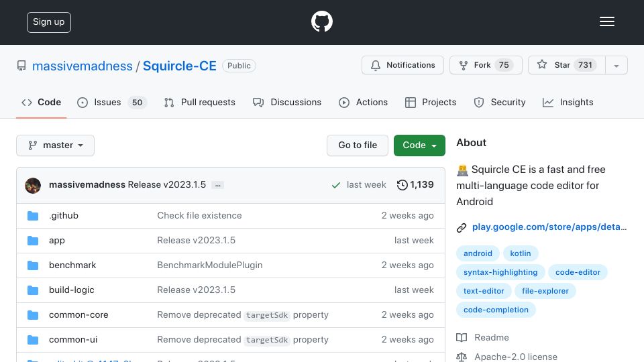This screenshot has width=644, height=362.
Task: Click the Go to file button
Action: (358, 145)
